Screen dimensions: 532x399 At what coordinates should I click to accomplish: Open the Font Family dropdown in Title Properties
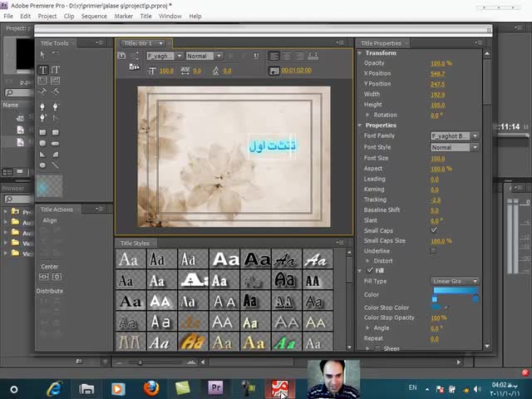point(455,135)
